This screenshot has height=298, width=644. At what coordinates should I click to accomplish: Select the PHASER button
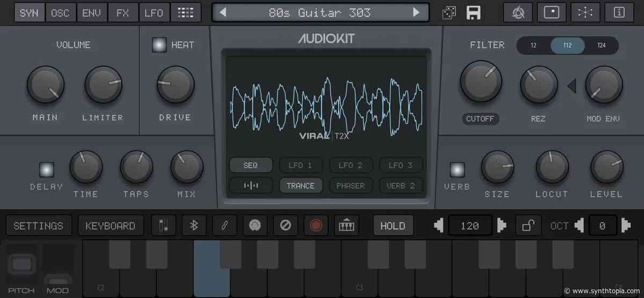(x=350, y=186)
